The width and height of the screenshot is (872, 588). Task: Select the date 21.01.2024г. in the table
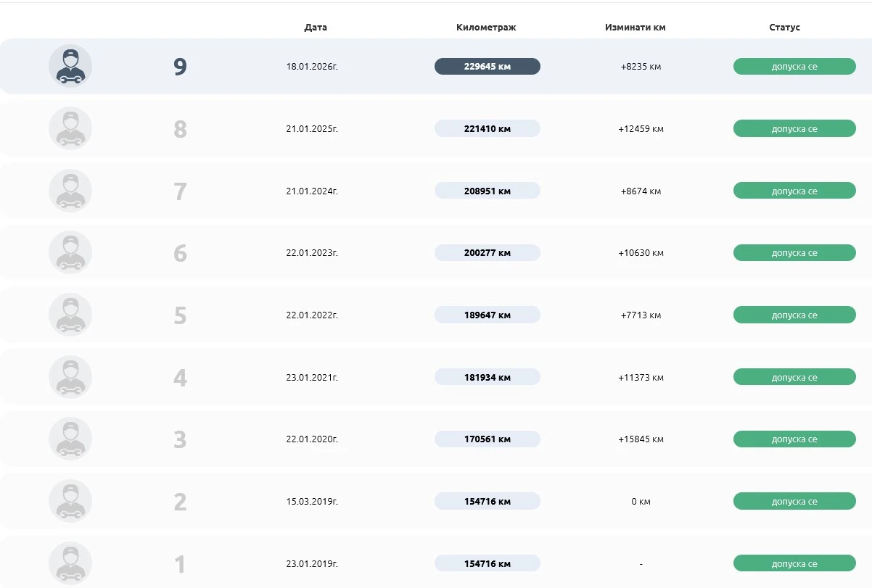pos(312,191)
